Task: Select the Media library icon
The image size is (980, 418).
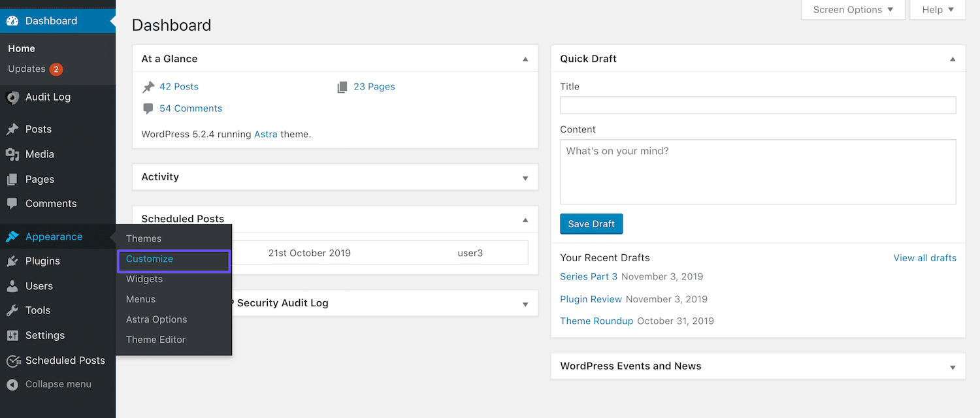Action: pos(11,153)
